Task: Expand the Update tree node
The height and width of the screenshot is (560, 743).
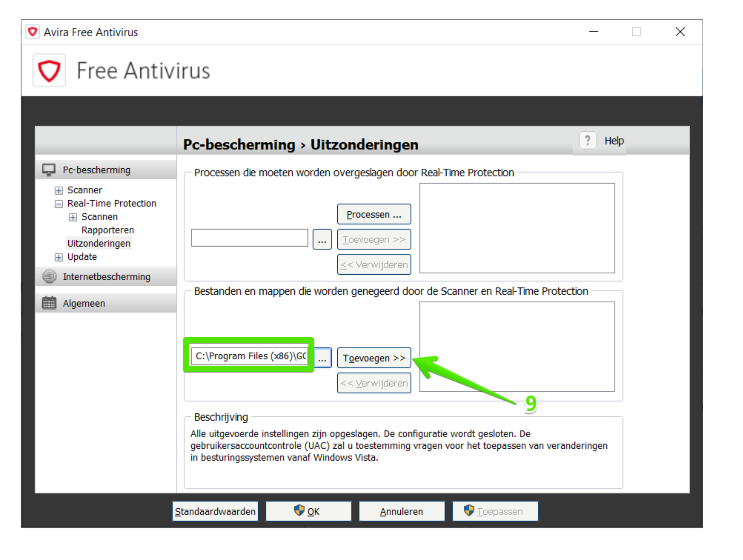Action: coord(59,257)
